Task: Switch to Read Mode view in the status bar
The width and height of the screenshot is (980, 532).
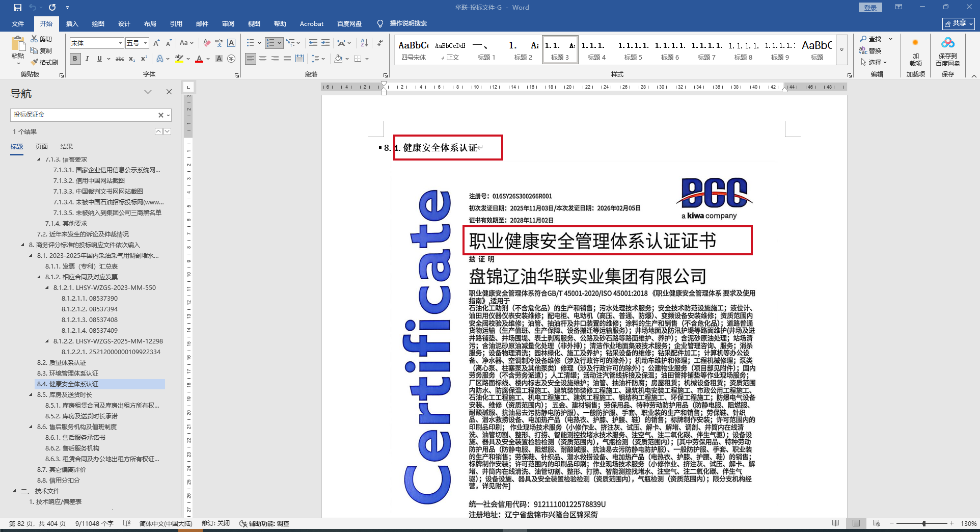Action: click(835, 523)
